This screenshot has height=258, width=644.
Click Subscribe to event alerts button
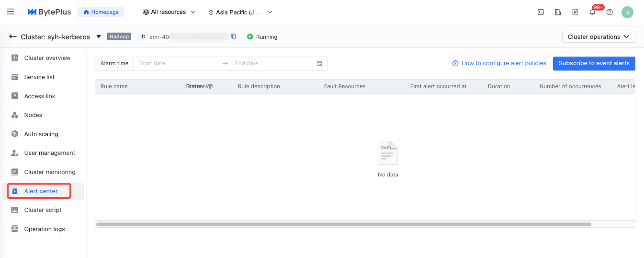594,63
